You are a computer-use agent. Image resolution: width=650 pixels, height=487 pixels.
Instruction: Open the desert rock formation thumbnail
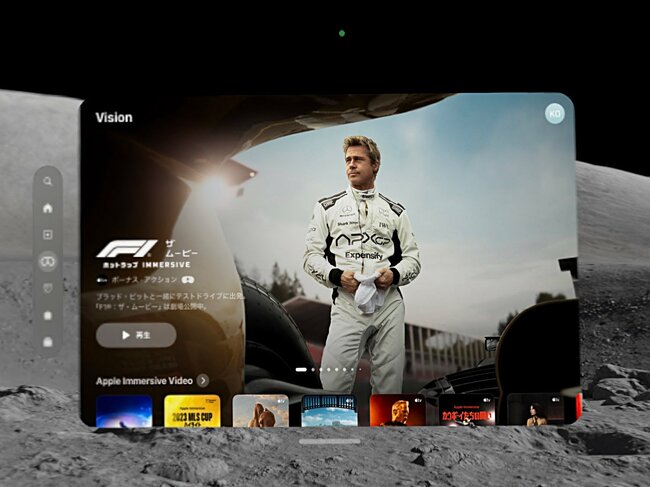(x=261, y=410)
